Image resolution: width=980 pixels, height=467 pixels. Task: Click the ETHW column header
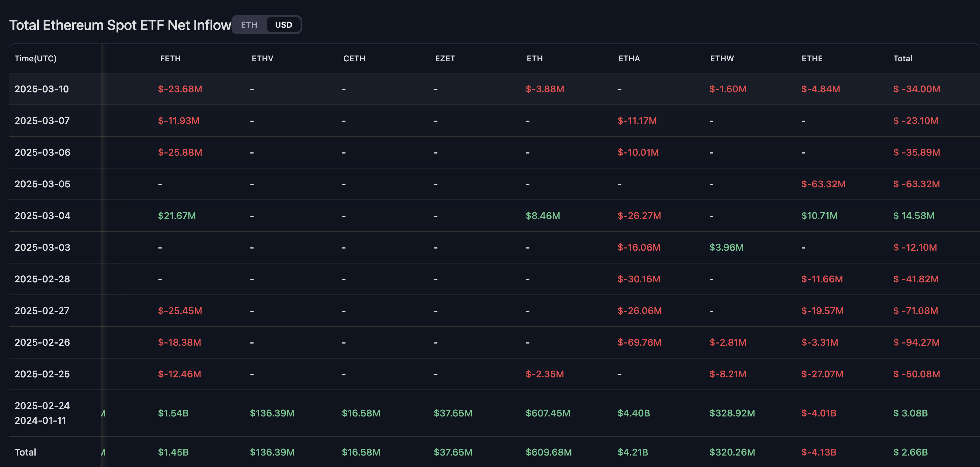pos(722,59)
